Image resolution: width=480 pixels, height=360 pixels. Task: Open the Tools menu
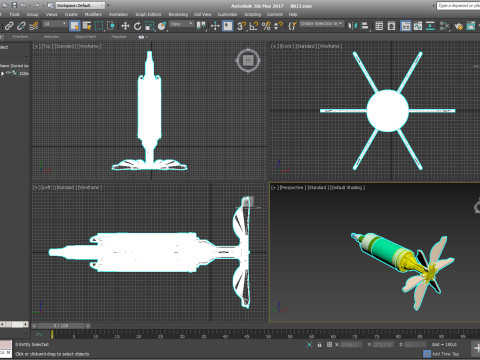click(14, 14)
